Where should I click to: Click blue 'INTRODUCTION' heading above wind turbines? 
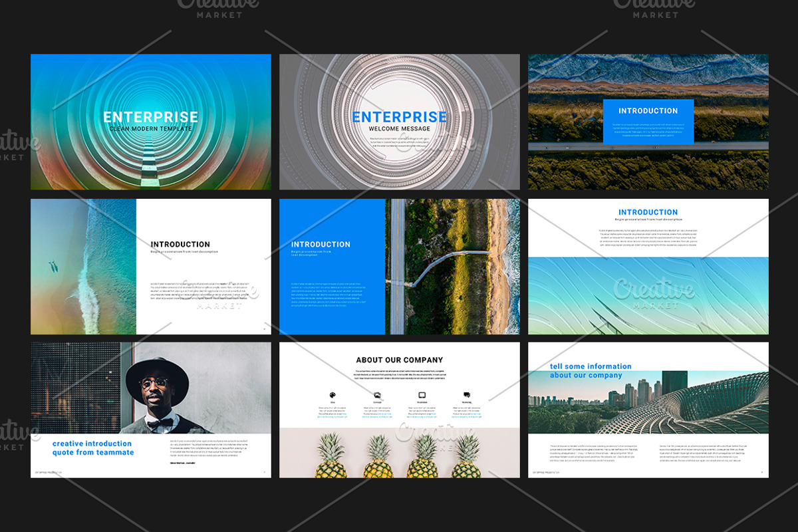pos(648,212)
